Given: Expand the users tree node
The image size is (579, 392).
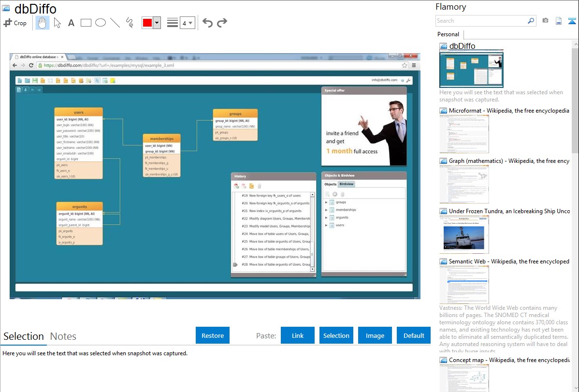Looking at the screenshot, I should 326,225.
